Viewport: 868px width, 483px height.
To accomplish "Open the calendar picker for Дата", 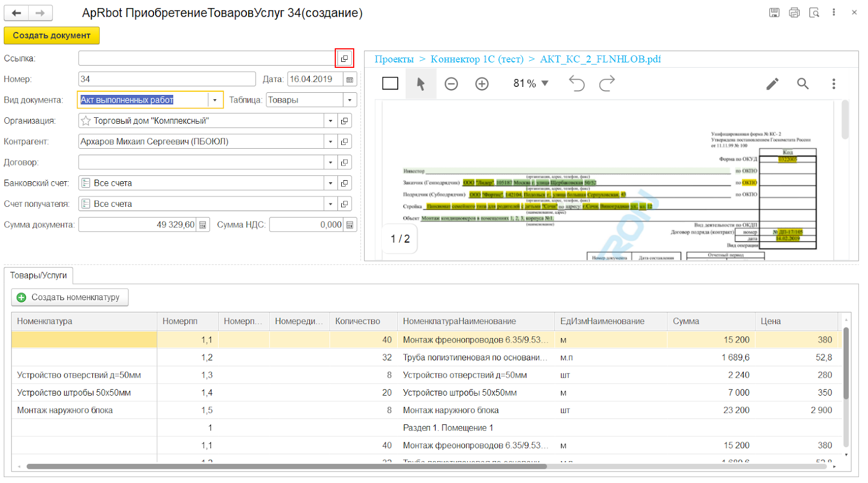I will [350, 79].
